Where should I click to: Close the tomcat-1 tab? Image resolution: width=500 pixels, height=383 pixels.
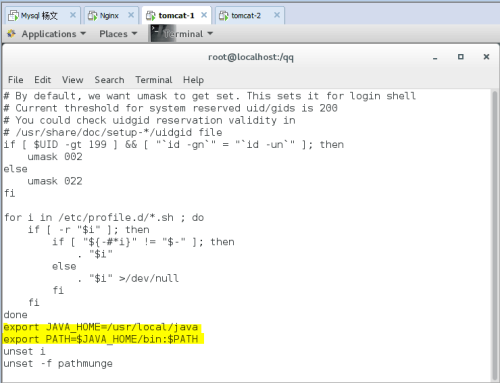click(x=204, y=15)
